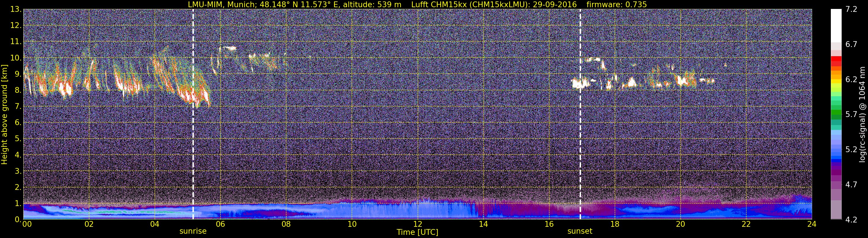Click height axis tick label '12.'
The width and height of the screenshot is (868, 238).
click(16, 25)
